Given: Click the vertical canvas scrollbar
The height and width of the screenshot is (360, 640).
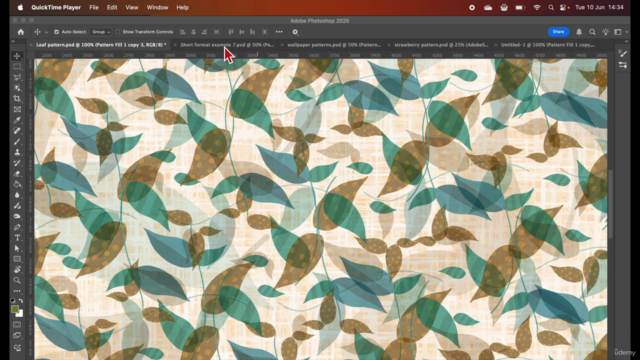Looking at the screenshot, I should pos(611,204).
